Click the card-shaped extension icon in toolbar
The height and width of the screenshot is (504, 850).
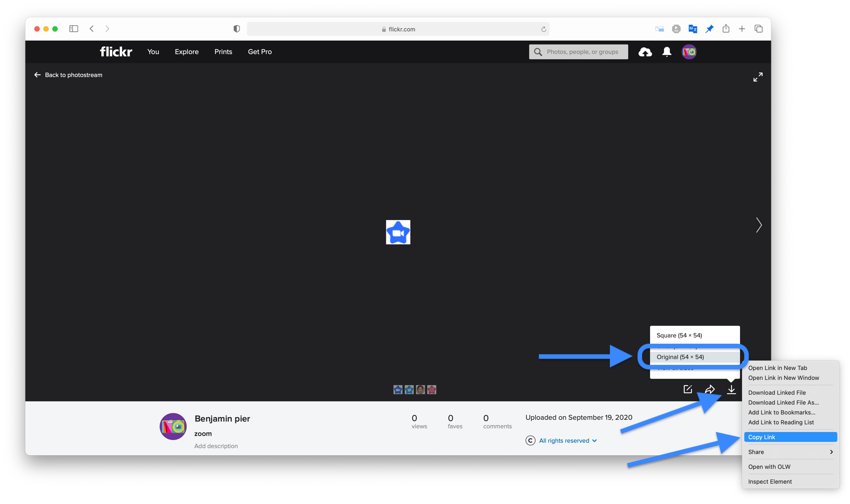point(659,29)
